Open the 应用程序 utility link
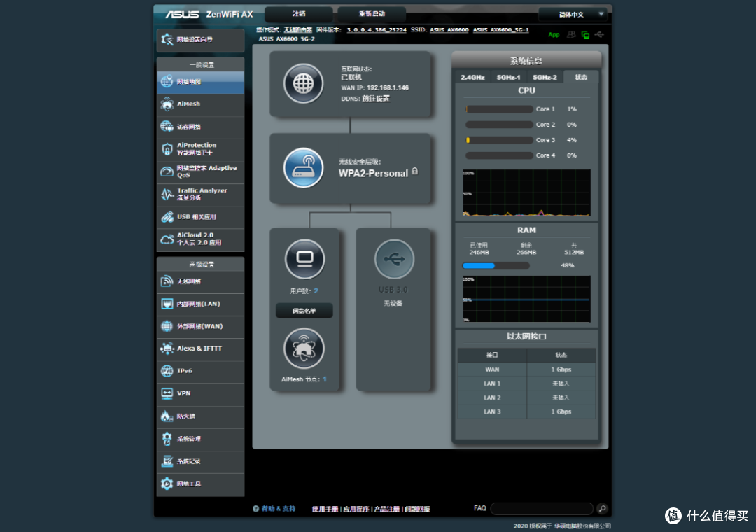This screenshot has height=532, width=756. point(356,509)
